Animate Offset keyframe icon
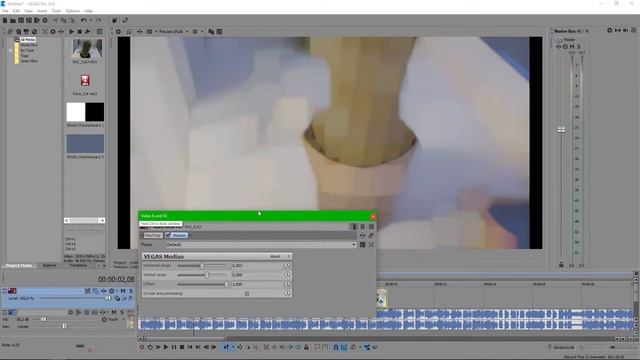Image resolution: width=640 pixels, height=360 pixels. (x=287, y=284)
